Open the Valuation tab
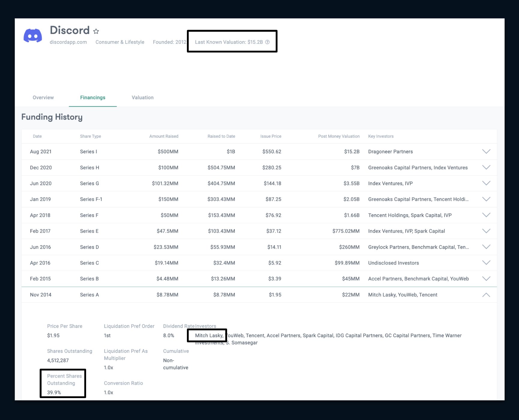The height and width of the screenshot is (420, 519). (142, 97)
